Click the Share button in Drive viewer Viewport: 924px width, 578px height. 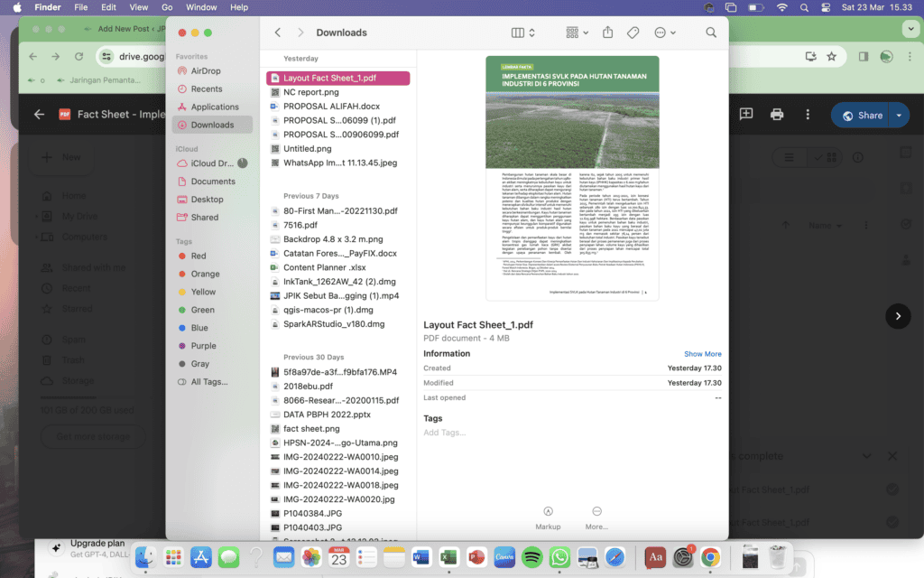tap(862, 115)
